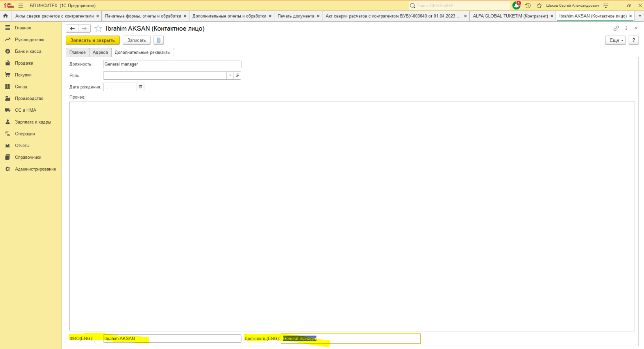This screenshot has width=644, height=349.
Task: Switch to the Адреса tab
Action: point(100,53)
